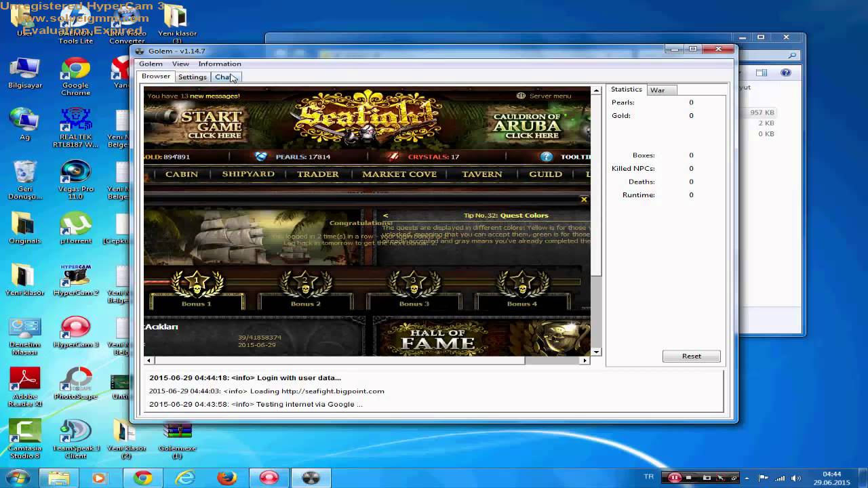Click the pearls currency icon
Image resolution: width=868 pixels, height=488 pixels.
pyautogui.click(x=261, y=157)
